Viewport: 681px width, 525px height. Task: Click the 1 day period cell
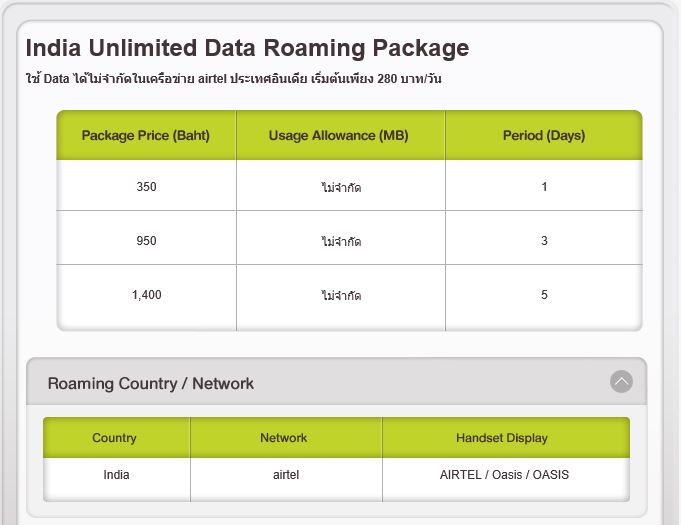[543, 187]
